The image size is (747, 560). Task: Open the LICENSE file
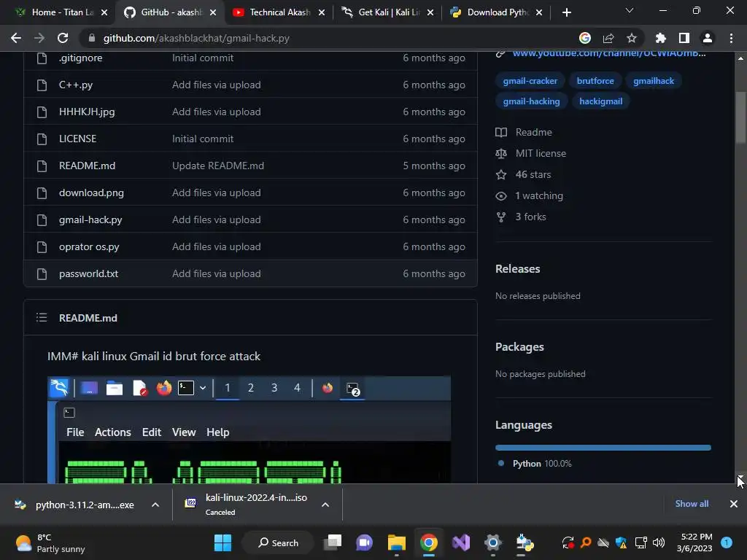pos(77,139)
